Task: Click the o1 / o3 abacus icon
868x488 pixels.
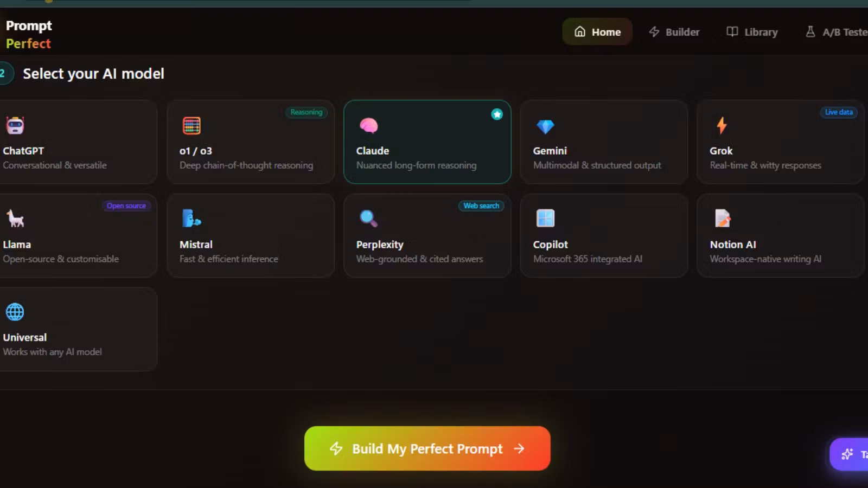Action: coord(192,125)
